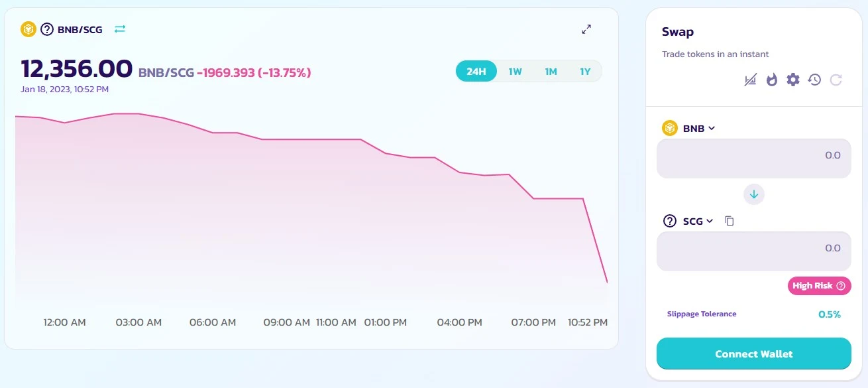868x388 pixels.
Task: Hide the price chart using the chart icon
Action: 750,80
